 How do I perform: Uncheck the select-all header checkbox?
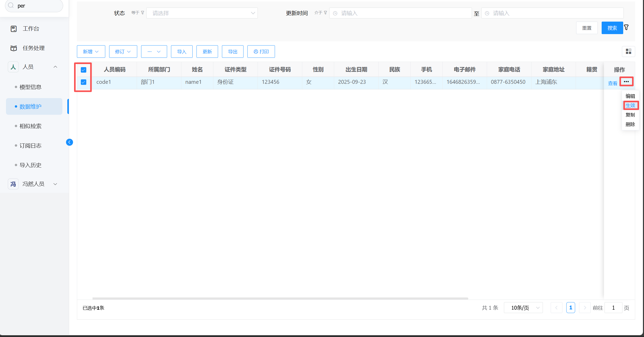click(83, 70)
